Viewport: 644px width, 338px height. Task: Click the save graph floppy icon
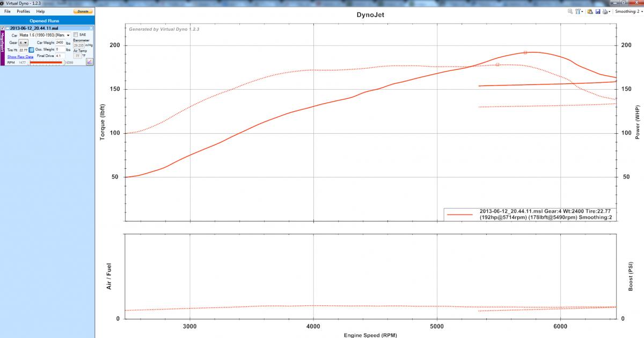[597, 11]
